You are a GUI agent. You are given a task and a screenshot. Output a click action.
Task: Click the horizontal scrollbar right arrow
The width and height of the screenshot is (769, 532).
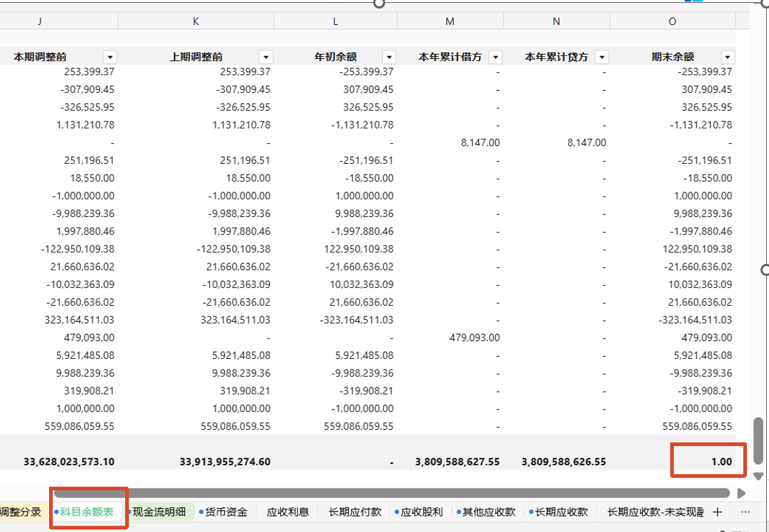click(x=741, y=493)
